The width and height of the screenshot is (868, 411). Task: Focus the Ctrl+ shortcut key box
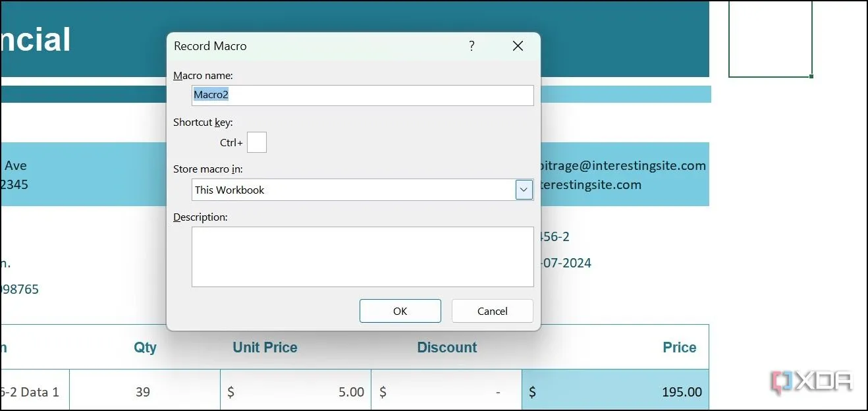pos(257,142)
